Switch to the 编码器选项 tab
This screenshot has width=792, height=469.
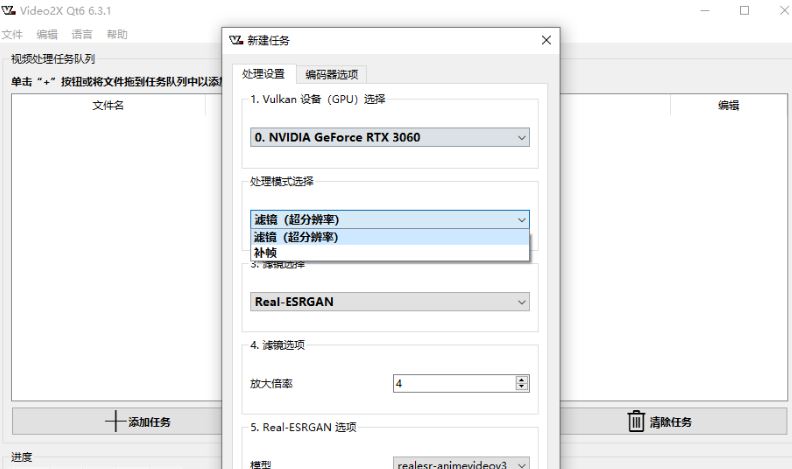coord(336,74)
